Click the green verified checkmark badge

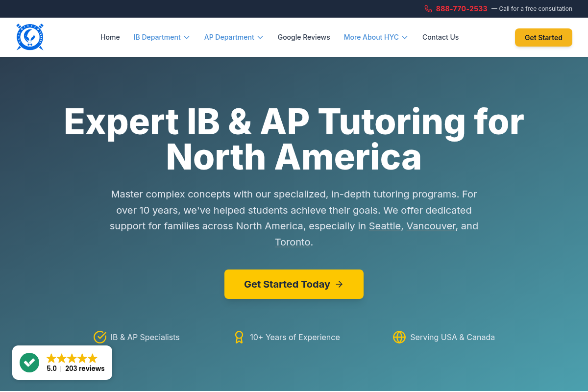point(29,363)
